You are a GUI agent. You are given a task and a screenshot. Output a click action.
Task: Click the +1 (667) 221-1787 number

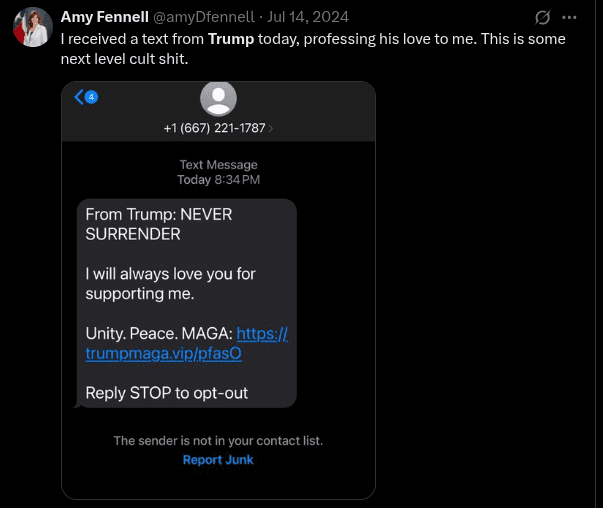pos(214,128)
